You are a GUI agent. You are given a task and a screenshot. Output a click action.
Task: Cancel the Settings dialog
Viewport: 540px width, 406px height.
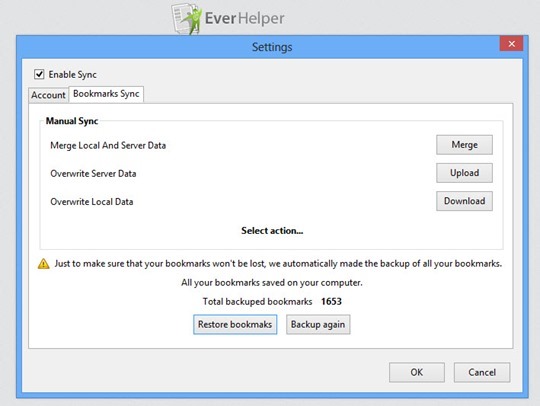[482, 372]
